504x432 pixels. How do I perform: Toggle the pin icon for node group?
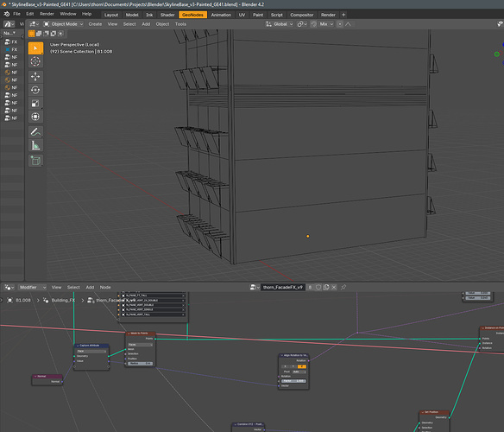[x=343, y=287]
